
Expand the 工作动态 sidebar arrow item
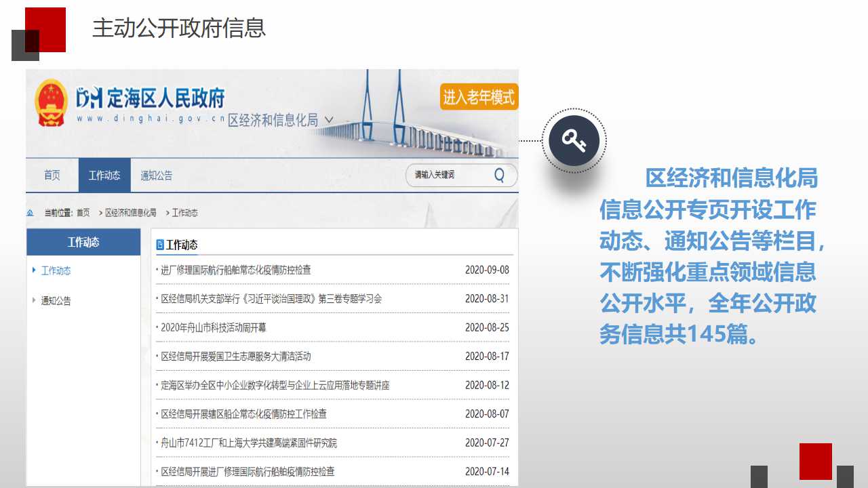click(35, 270)
